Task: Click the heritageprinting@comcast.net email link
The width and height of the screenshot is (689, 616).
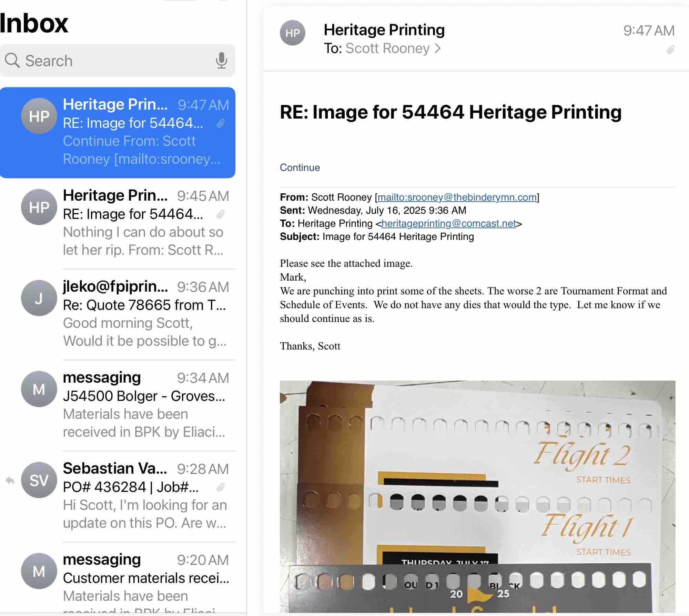Action: (449, 223)
